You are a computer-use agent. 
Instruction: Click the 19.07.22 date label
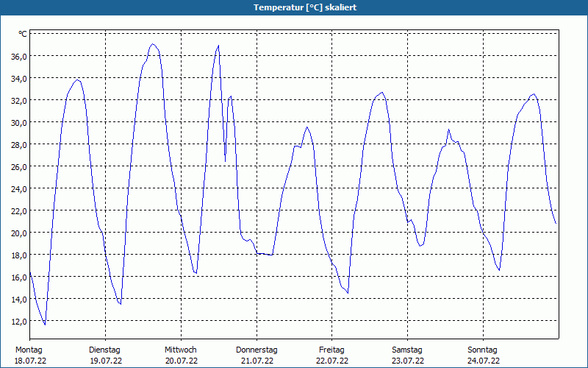coord(106,361)
